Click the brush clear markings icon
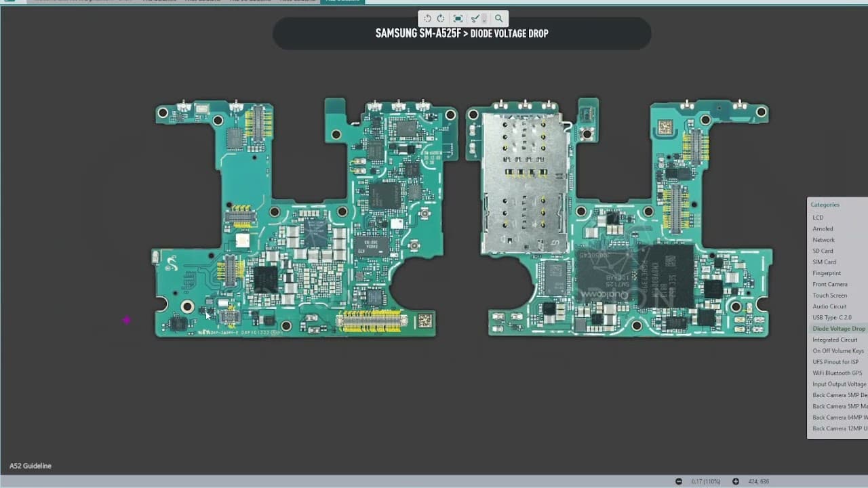This screenshot has width=868, height=488. (x=475, y=18)
